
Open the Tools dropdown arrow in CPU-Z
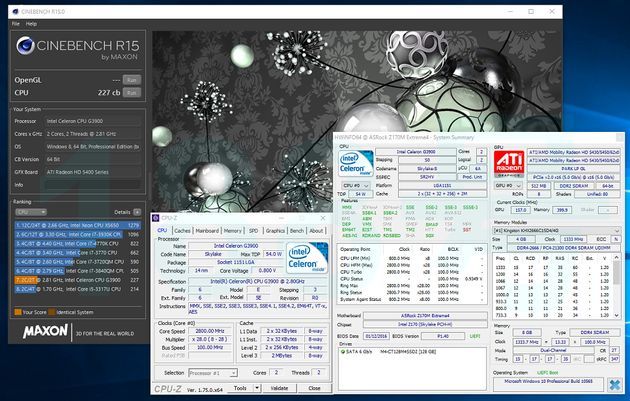(257, 388)
